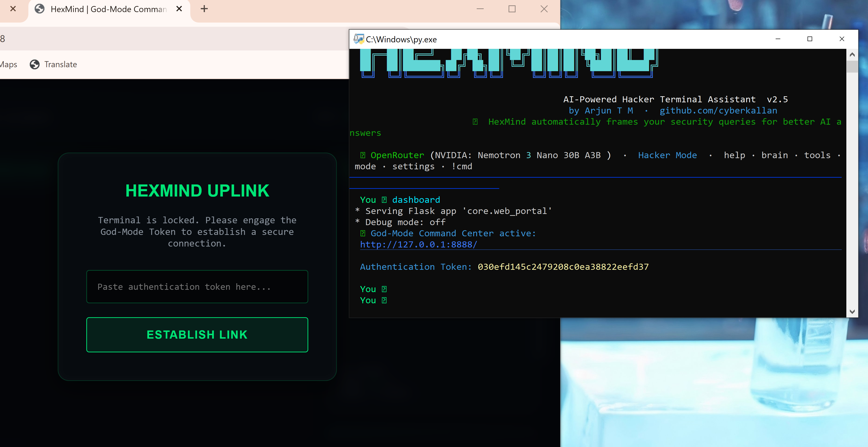This screenshot has width=868, height=447.
Task: Click the terminal scrollbar up arrow
Action: click(852, 54)
